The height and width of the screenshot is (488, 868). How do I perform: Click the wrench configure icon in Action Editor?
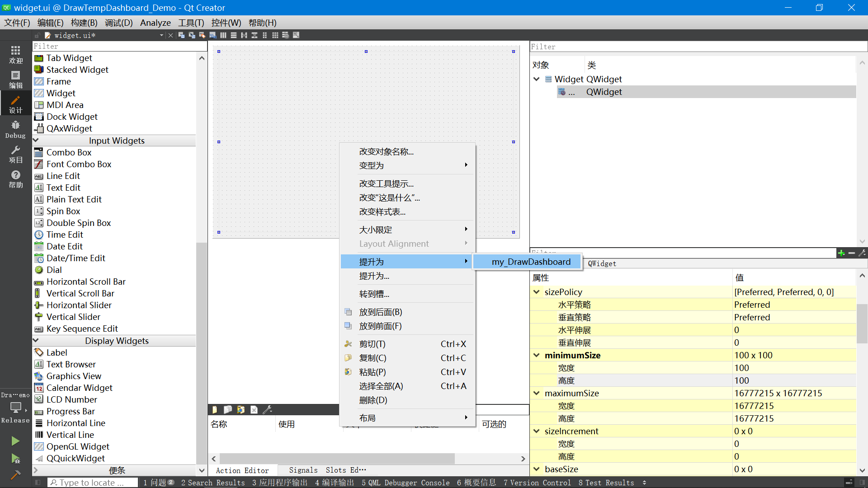266,409
